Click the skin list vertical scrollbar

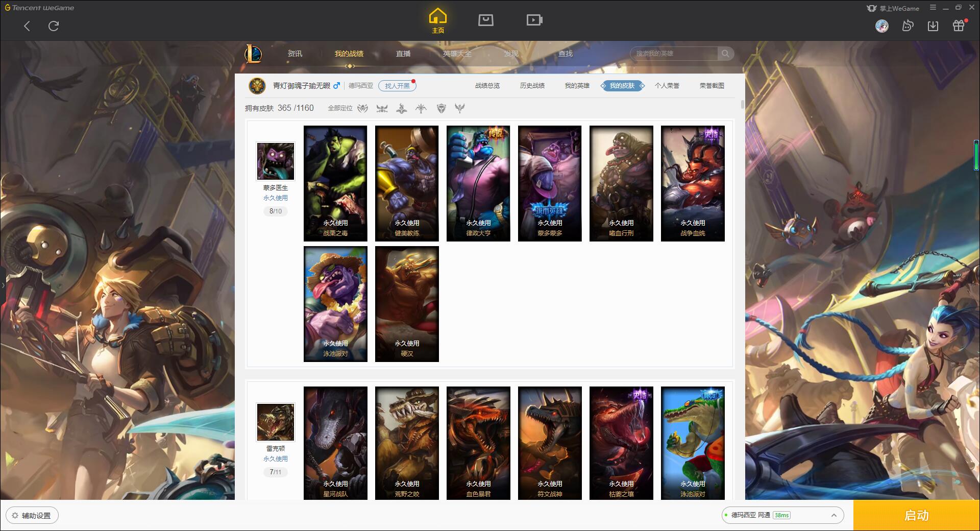point(742,104)
